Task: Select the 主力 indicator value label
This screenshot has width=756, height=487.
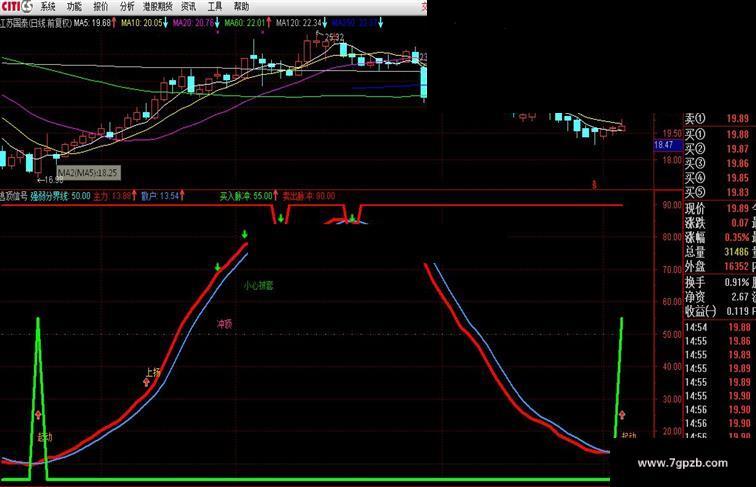Action: pos(112,196)
